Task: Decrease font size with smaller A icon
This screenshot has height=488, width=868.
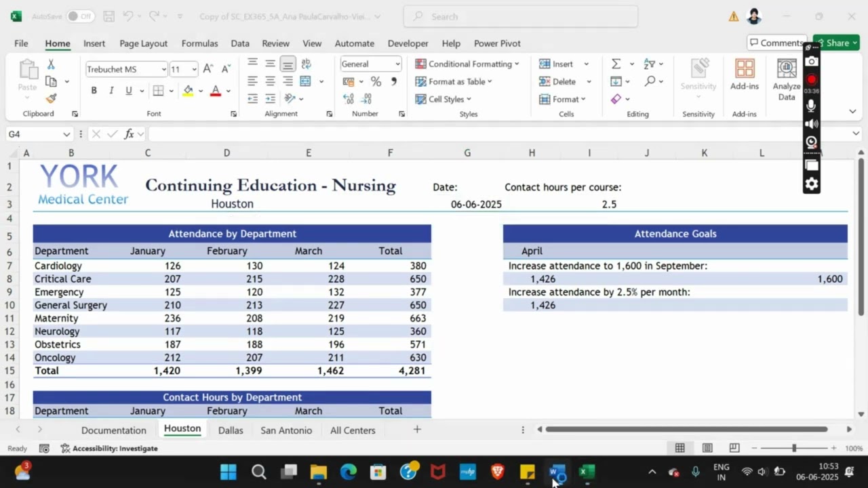Action: click(226, 69)
